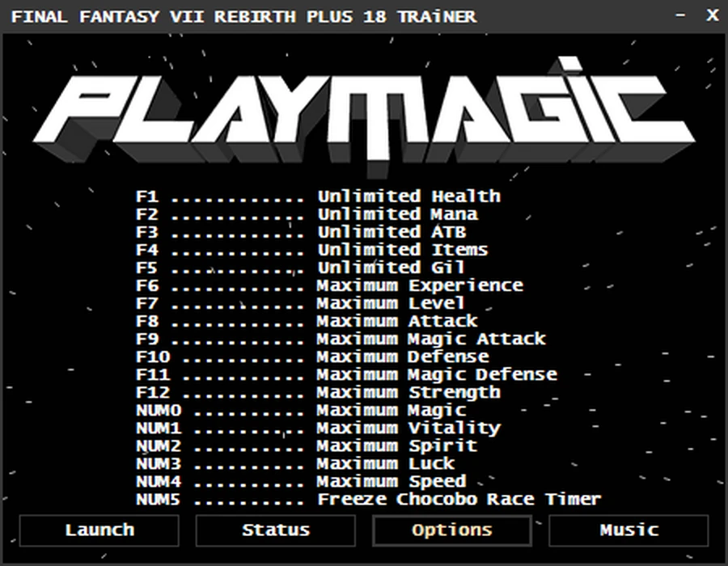Select the NUM1 Maximum Vitality line

click(318, 429)
